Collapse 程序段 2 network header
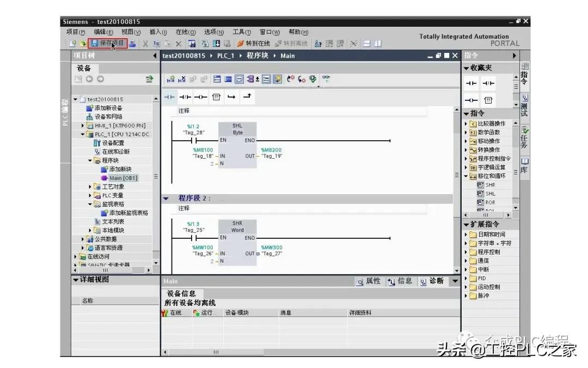The width and height of the screenshot is (588, 368). click(x=166, y=198)
